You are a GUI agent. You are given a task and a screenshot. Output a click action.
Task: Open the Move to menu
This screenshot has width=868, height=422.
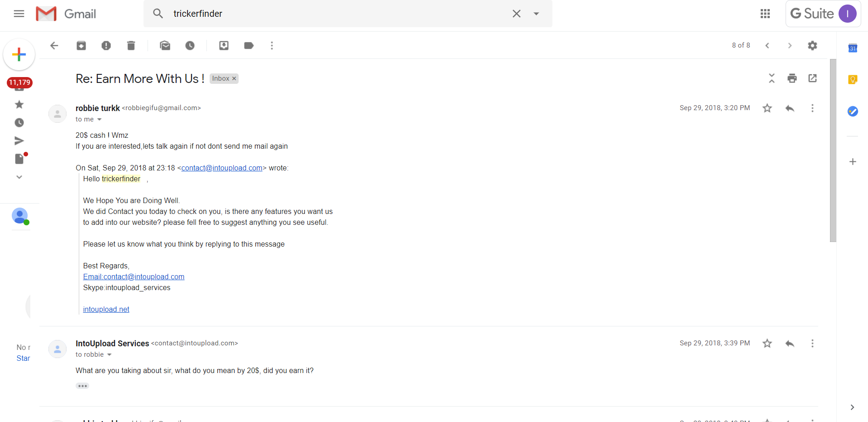(x=224, y=45)
